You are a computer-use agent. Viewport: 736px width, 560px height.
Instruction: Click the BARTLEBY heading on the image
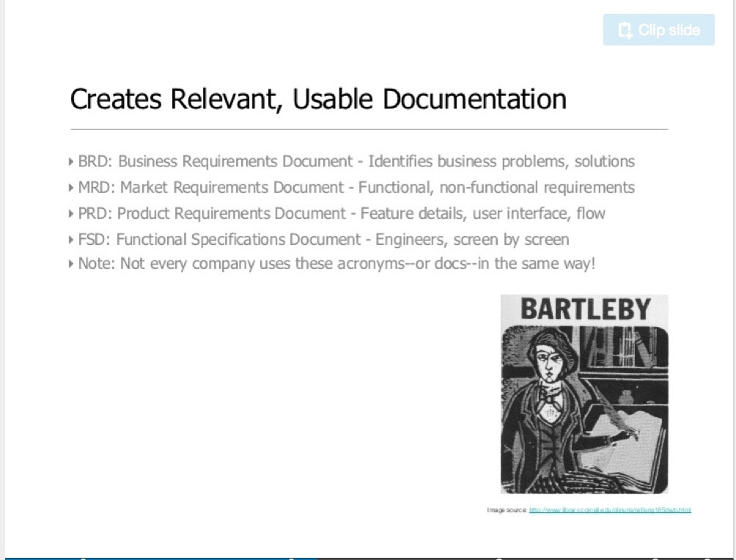pyautogui.click(x=585, y=309)
